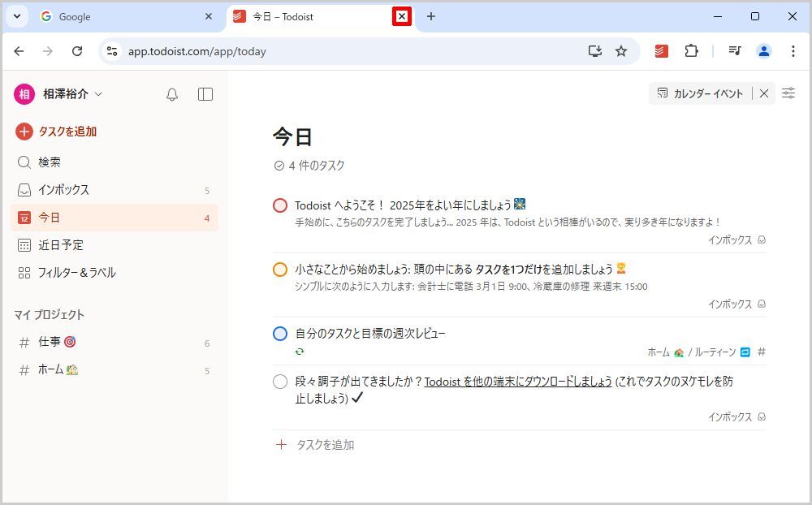The height and width of the screenshot is (505, 812).
Task: Bookmark this page with the star
Action: (621, 51)
